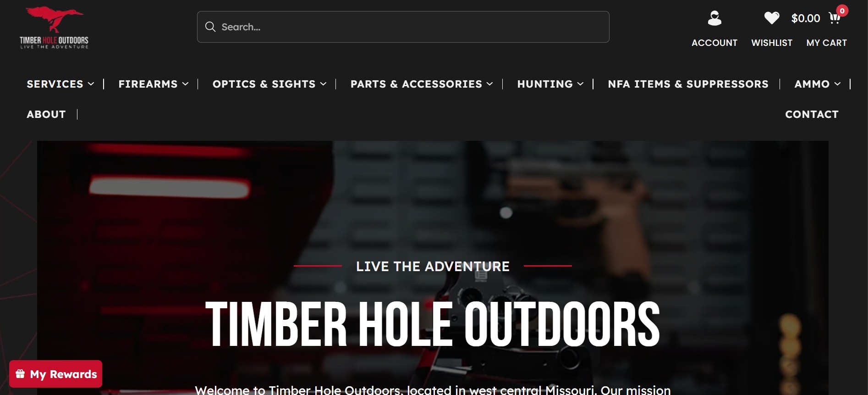Click the welcome paragraph text
The image size is (868, 395).
tap(433, 389)
